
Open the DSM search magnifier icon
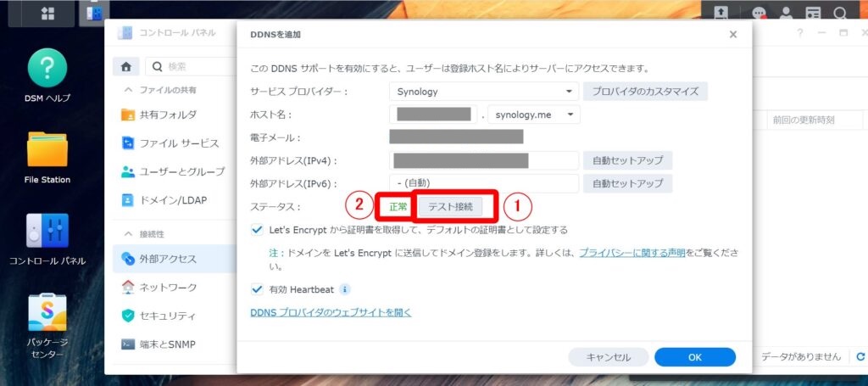coord(840,14)
